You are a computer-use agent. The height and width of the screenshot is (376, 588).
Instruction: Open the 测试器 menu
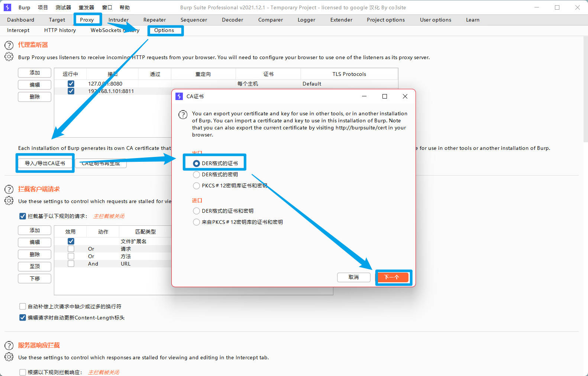[x=63, y=7]
